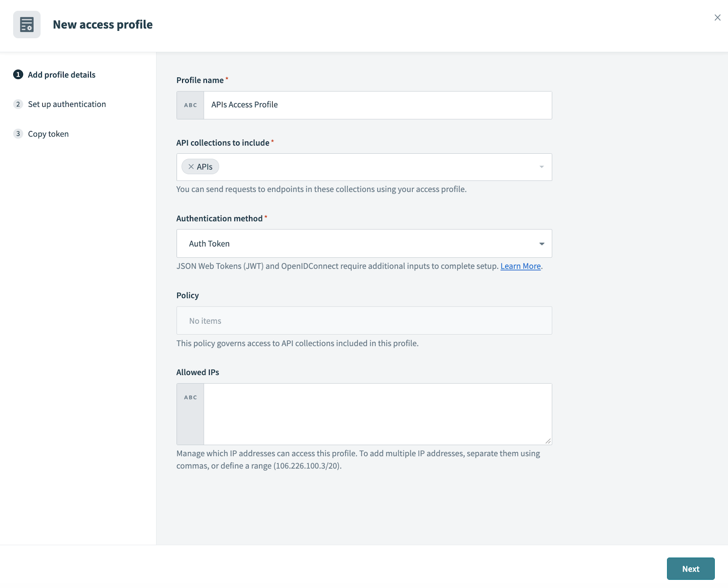
Task: Remove the APIs collection chip
Action: click(192, 166)
